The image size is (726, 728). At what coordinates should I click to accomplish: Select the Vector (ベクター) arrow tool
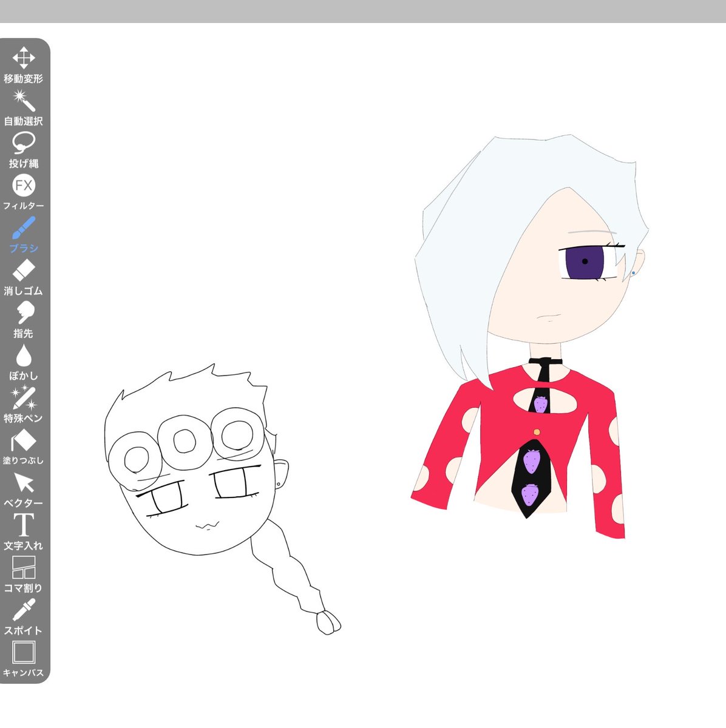tap(24, 490)
